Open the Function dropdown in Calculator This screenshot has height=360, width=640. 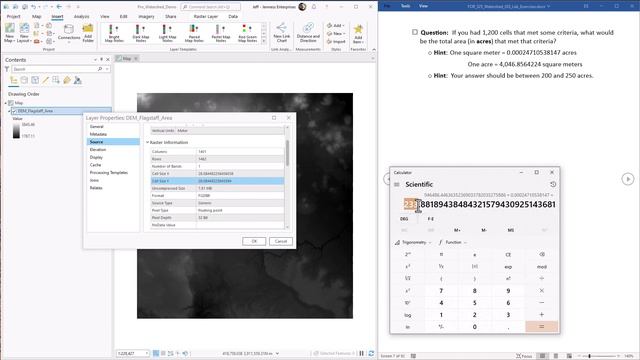click(x=452, y=242)
